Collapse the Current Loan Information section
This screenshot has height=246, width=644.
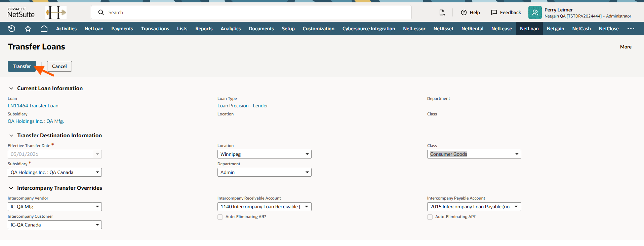click(11, 89)
